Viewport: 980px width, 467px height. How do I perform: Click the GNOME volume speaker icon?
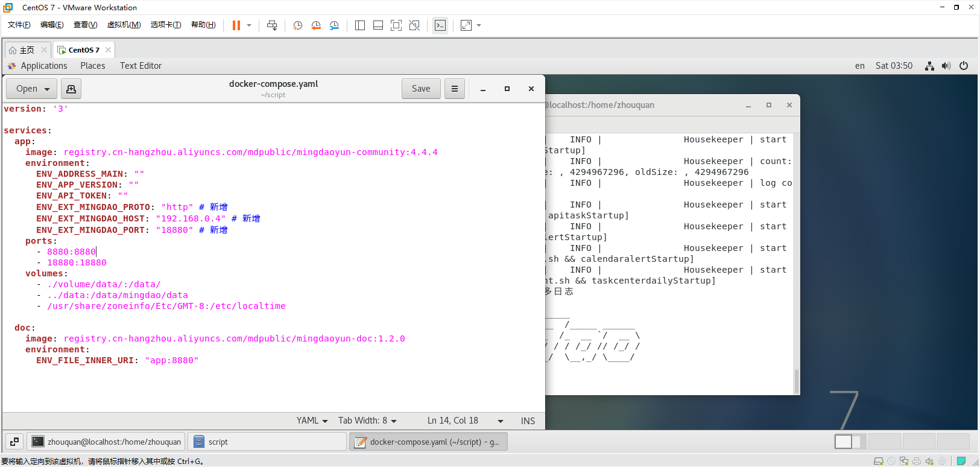946,66
